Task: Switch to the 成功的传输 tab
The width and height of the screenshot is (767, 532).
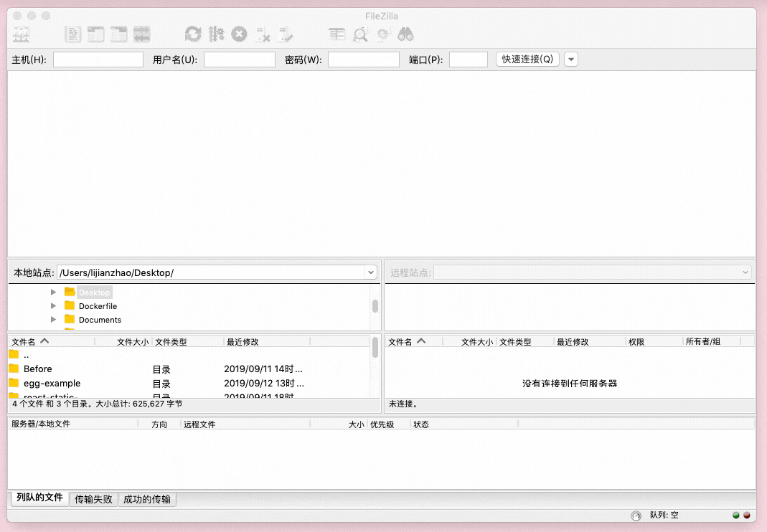Action: click(146, 499)
